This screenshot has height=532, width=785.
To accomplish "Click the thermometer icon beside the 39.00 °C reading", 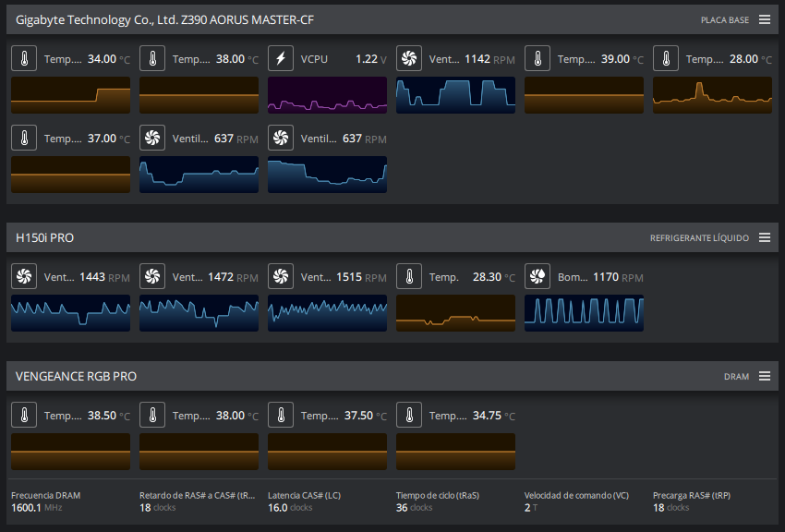I will [x=537, y=58].
